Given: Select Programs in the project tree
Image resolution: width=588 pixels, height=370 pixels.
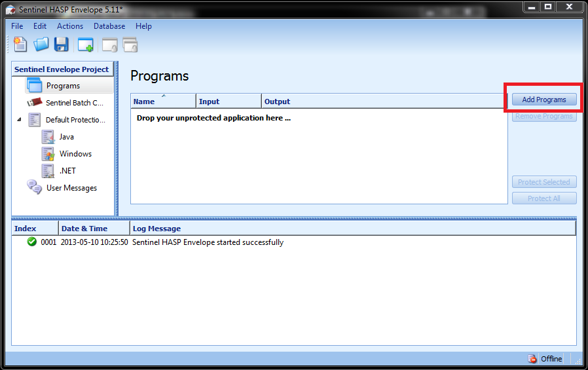Looking at the screenshot, I should coord(63,86).
